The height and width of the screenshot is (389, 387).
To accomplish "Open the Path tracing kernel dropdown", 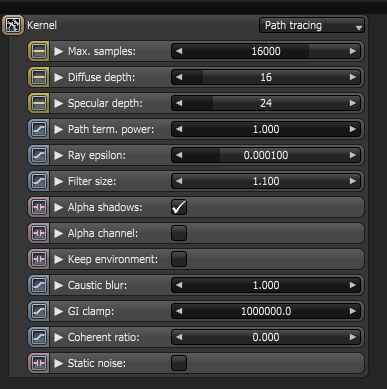I will pos(312,25).
